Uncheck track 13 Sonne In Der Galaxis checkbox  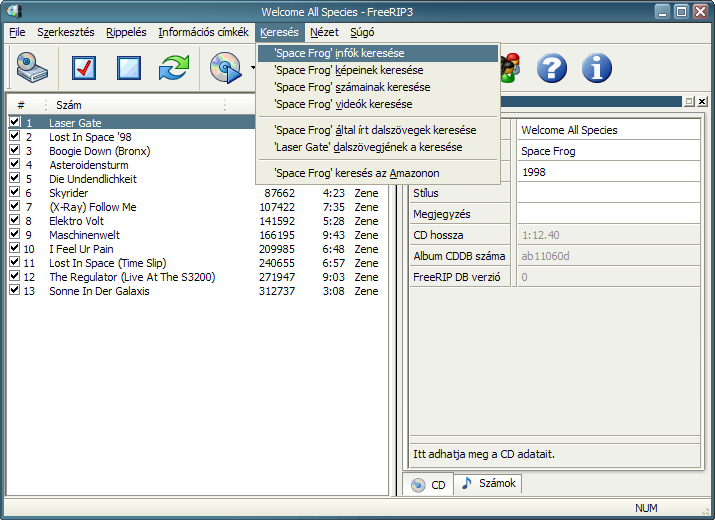pos(15,290)
